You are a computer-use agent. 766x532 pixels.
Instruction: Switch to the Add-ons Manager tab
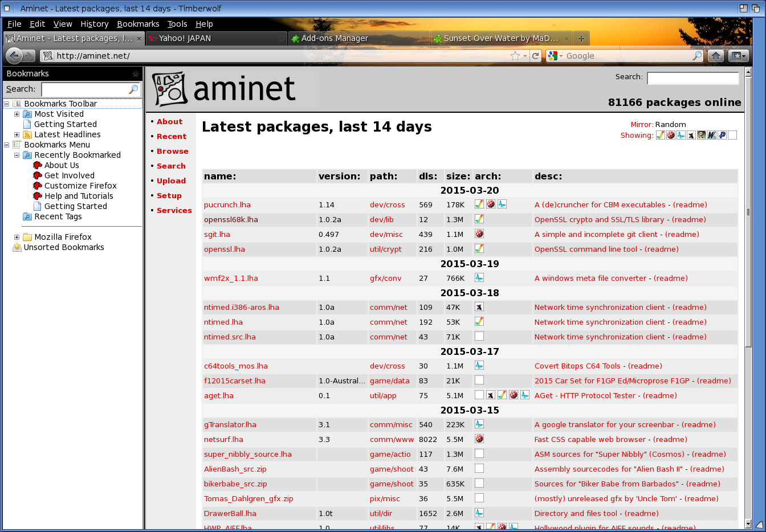coord(358,39)
